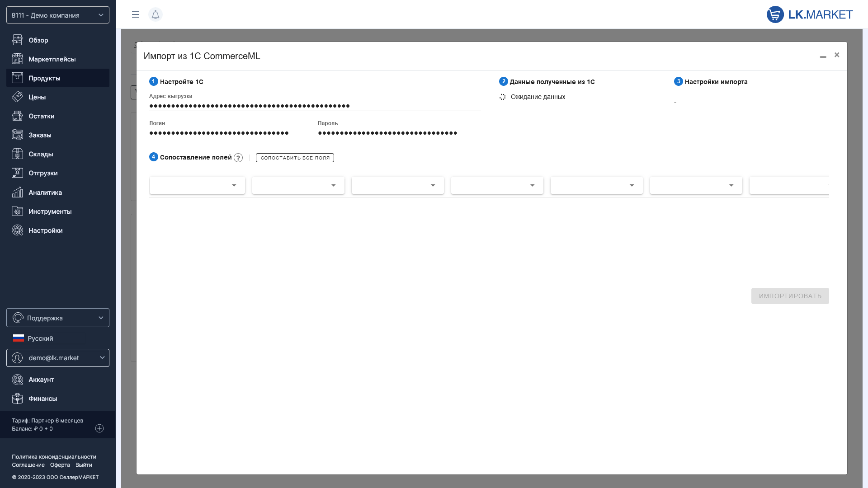Open the first field mapping dropdown
This screenshot has width=868, height=488.
pyautogui.click(x=197, y=185)
